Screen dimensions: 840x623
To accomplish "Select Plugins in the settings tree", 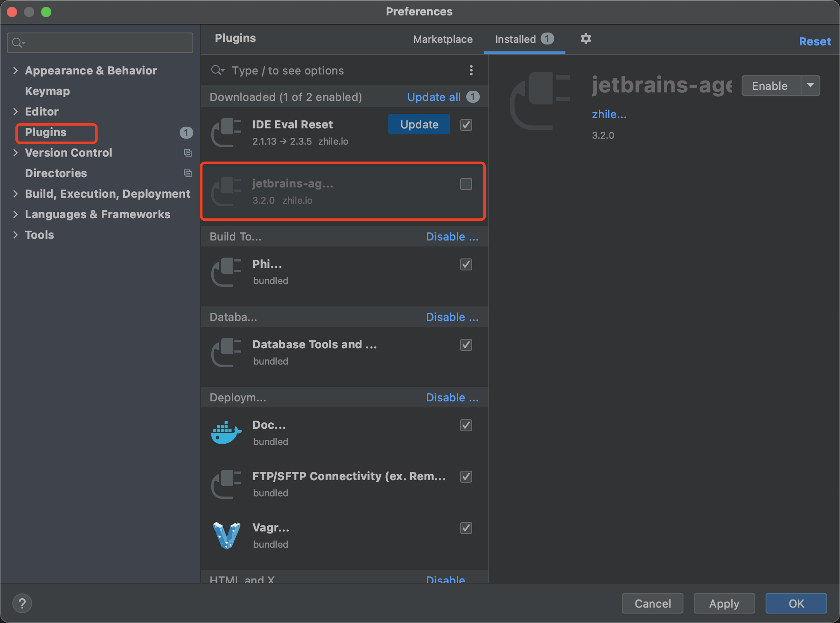I will 46,132.
